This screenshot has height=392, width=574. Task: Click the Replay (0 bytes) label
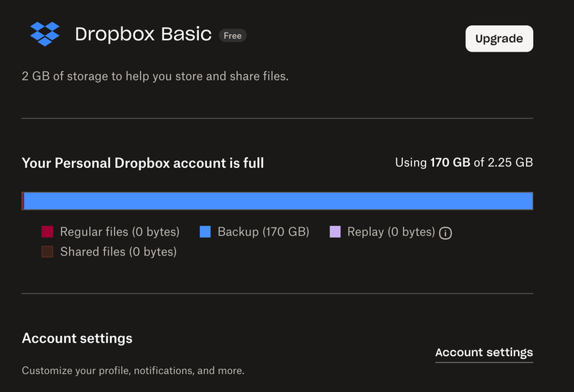point(391,232)
